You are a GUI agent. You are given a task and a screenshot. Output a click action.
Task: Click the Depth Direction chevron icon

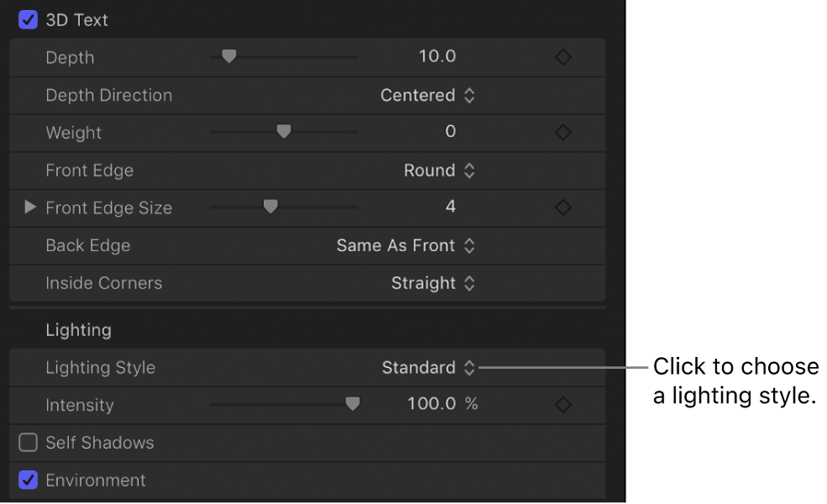click(470, 95)
